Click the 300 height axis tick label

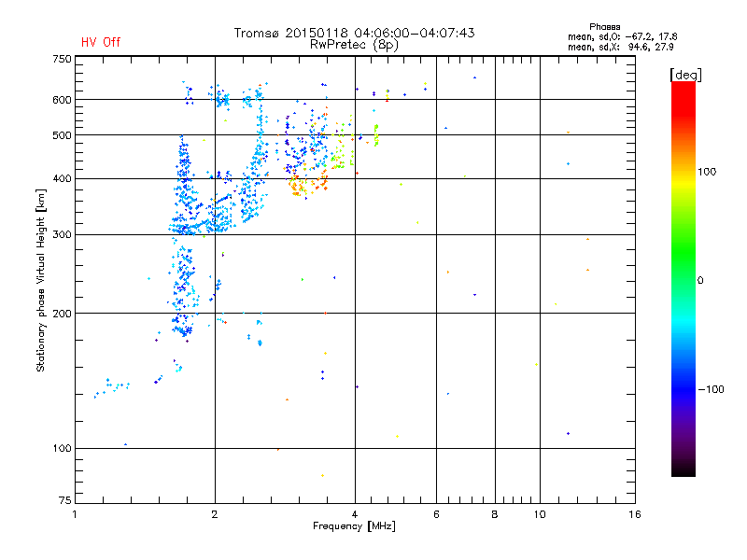(x=62, y=235)
